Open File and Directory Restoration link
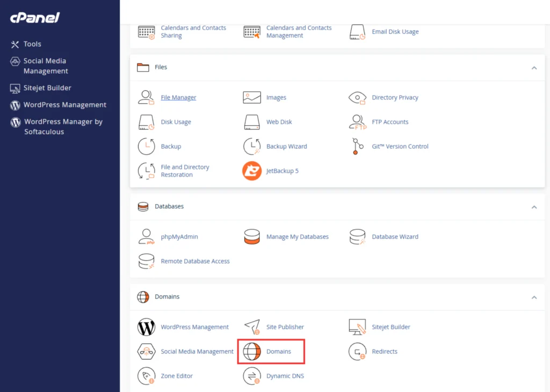This screenshot has height=392, width=550. 185,171
